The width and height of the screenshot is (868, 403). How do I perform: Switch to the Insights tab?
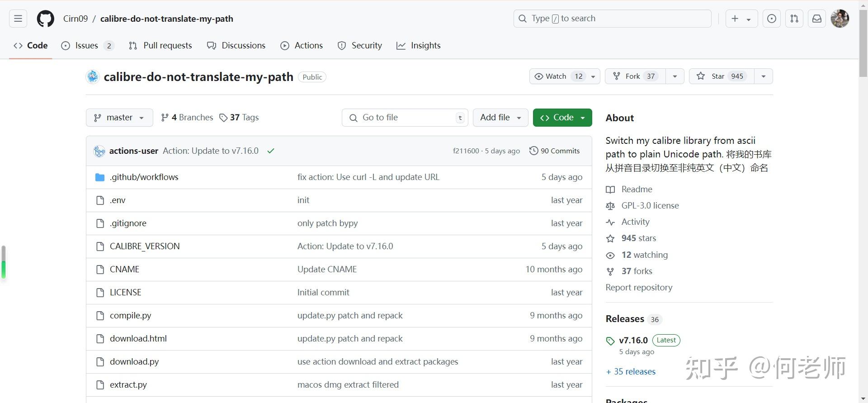(418, 46)
